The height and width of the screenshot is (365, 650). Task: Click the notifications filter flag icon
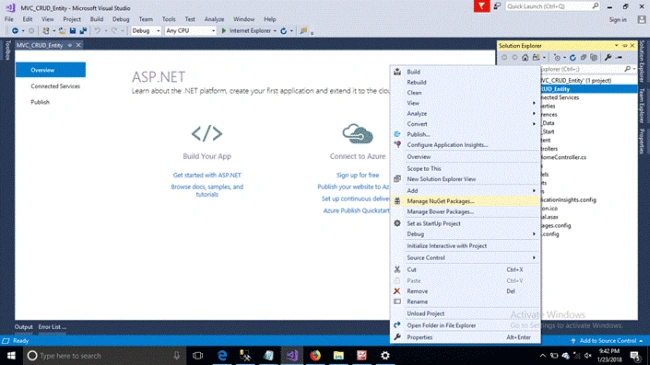(482, 6)
